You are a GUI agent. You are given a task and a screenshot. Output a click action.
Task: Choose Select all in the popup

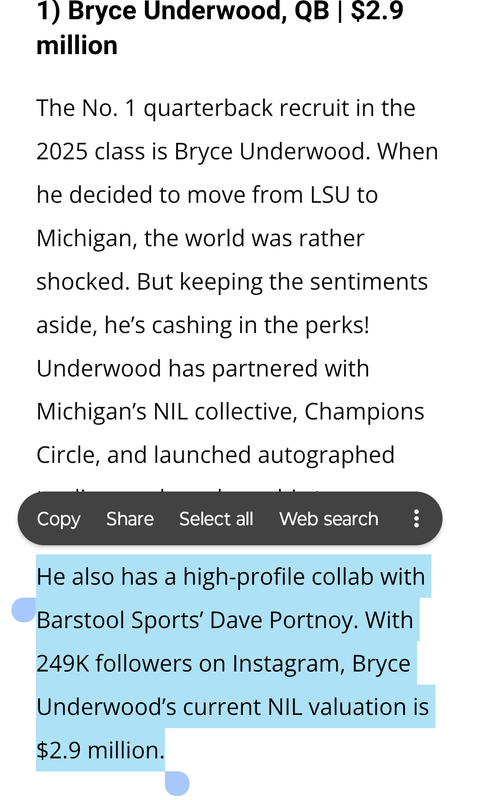click(216, 519)
